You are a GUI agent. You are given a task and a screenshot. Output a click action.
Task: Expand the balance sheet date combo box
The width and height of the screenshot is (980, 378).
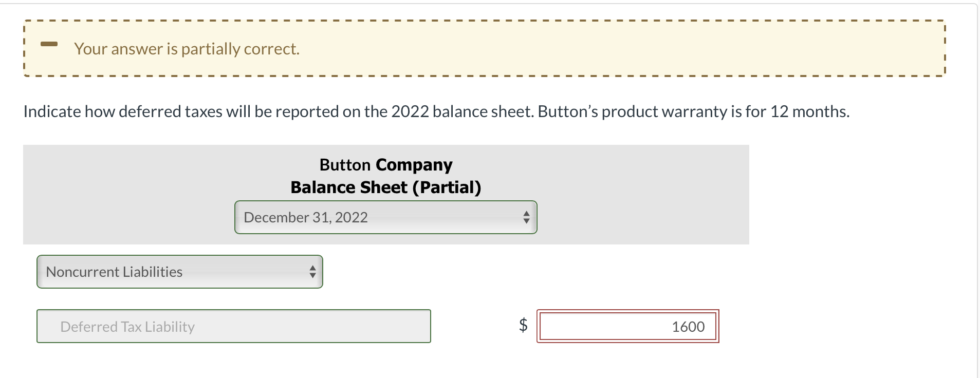(x=385, y=217)
